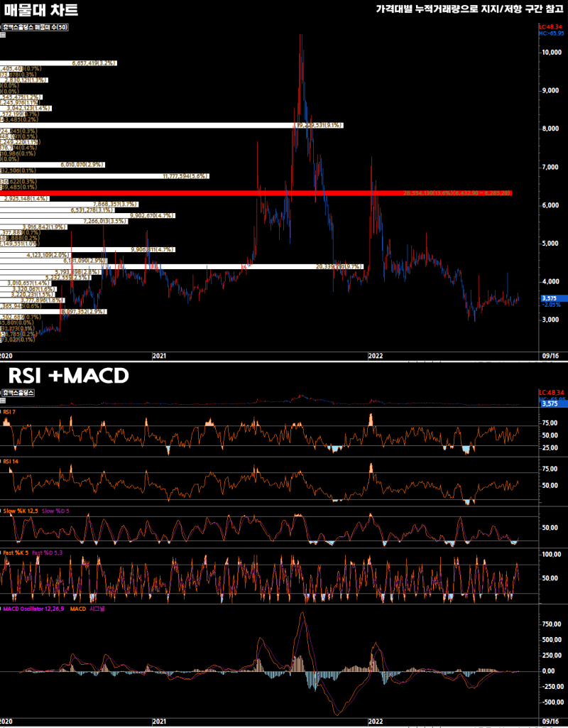568x728 pixels.
Task: Click the 6,657,419(3.2%) volume bar
Action: coord(58,63)
